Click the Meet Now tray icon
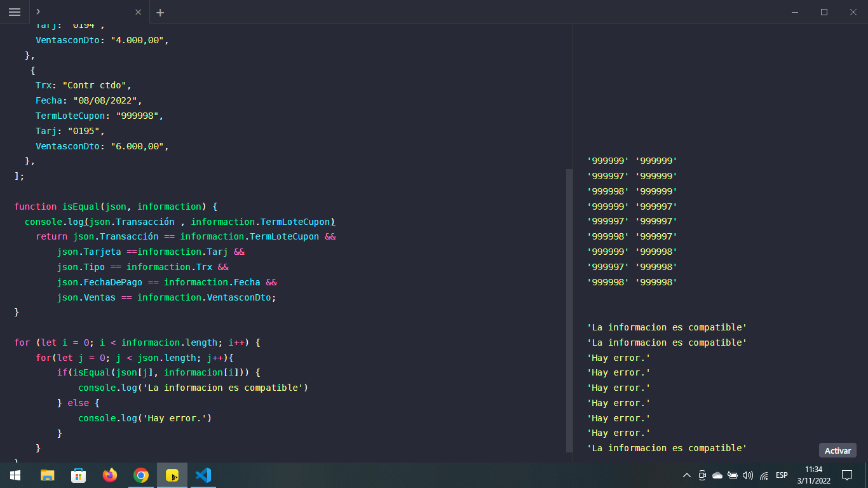Image resolution: width=868 pixels, height=488 pixels. point(702,475)
